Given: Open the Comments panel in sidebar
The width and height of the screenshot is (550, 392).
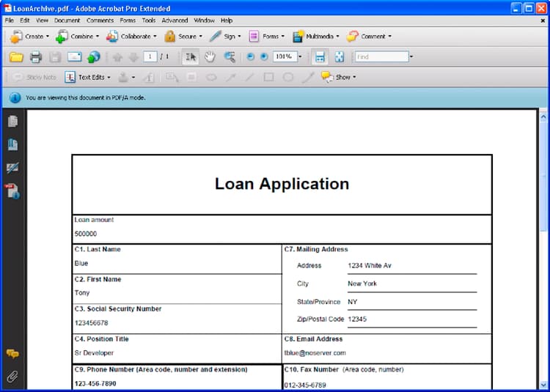Looking at the screenshot, I should coord(12,354).
